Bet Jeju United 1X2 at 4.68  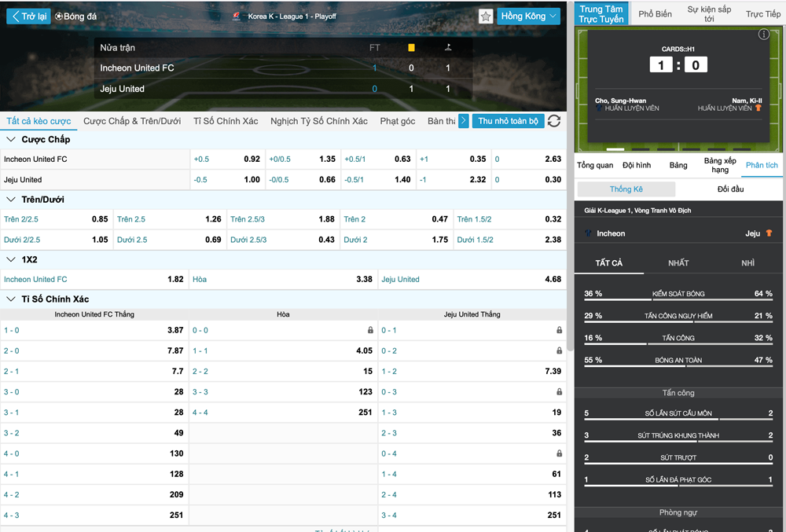pyautogui.click(x=472, y=280)
